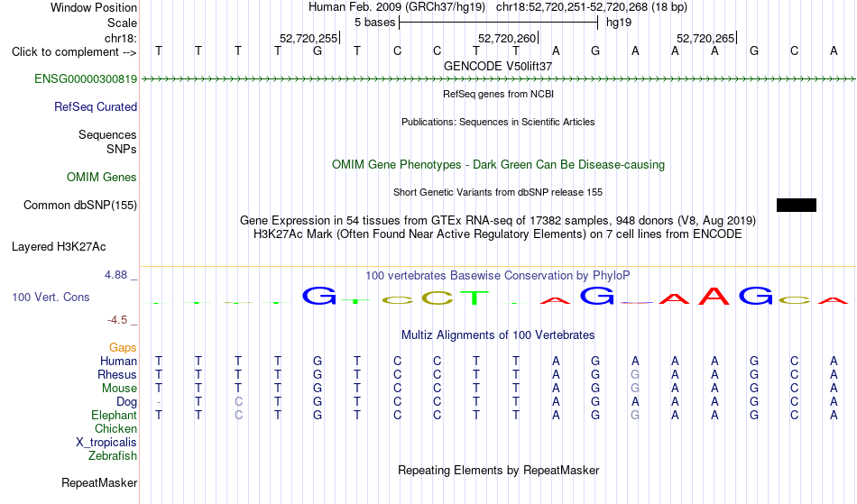The height and width of the screenshot is (504, 857).
Task: Click the black dbSNP variant block
Action: 797,205
